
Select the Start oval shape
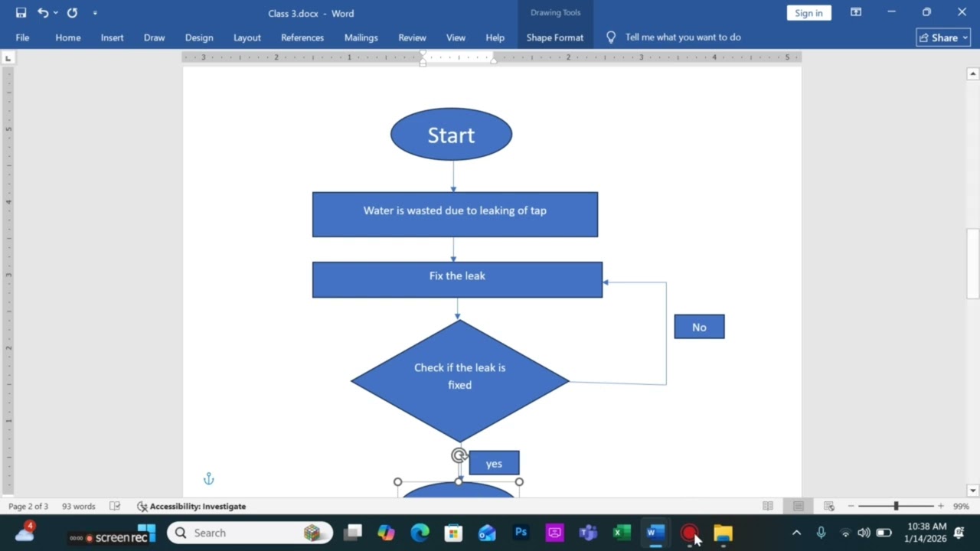coord(451,135)
